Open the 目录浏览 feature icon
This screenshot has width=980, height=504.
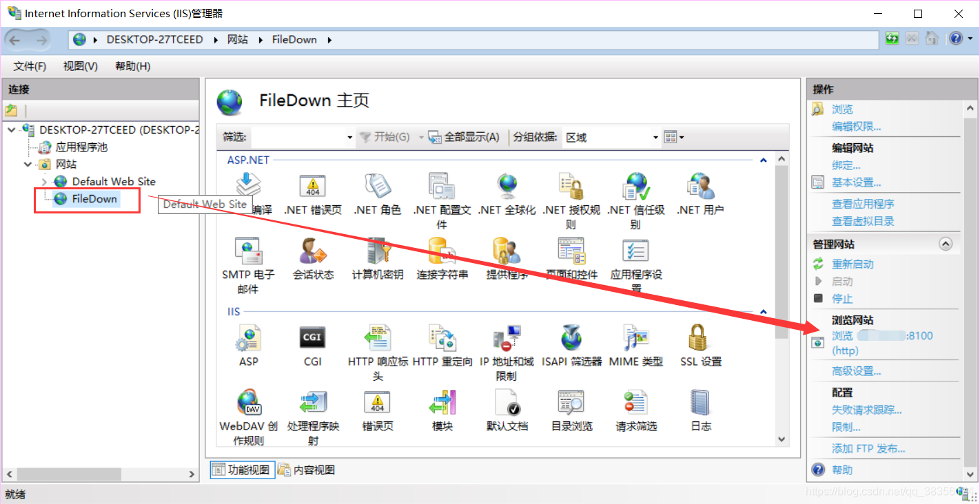pos(572,410)
